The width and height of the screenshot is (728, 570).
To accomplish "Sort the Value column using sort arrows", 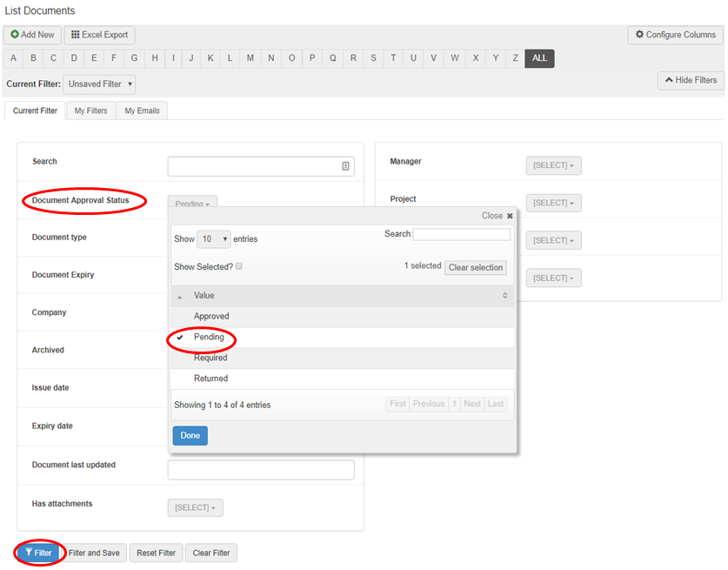I will (x=504, y=296).
